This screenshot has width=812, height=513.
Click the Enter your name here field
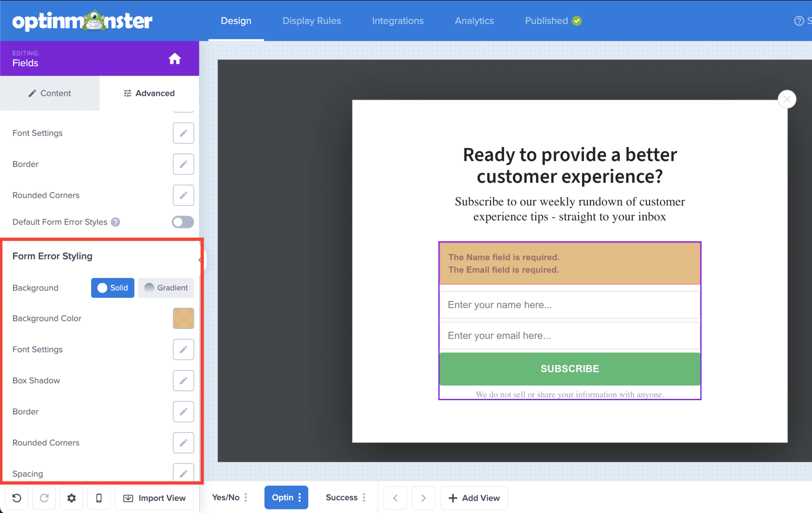click(569, 305)
